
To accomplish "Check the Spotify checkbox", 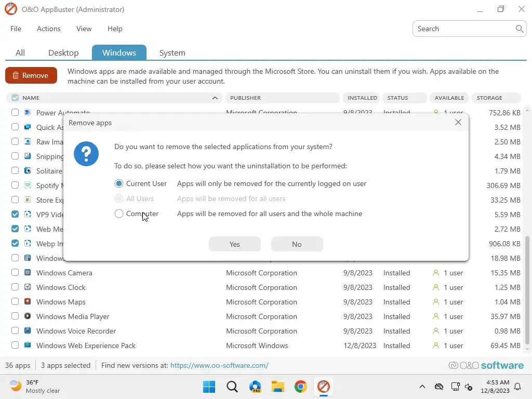I will pyautogui.click(x=15, y=185).
